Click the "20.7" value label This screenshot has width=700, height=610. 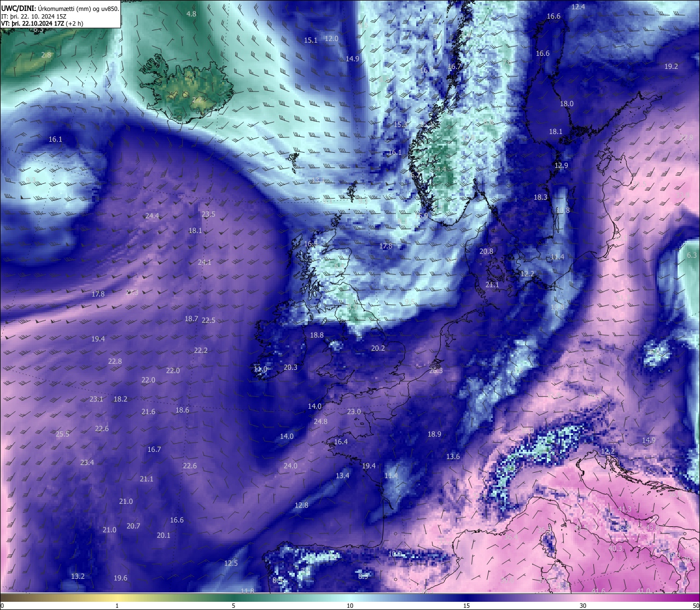pyautogui.click(x=133, y=526)
